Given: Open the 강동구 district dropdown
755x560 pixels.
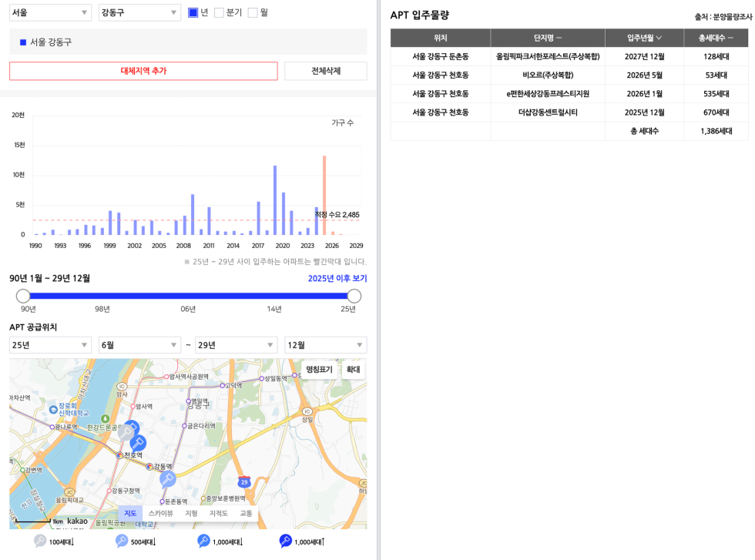Looking at the screenshot, I should point(139,12).
